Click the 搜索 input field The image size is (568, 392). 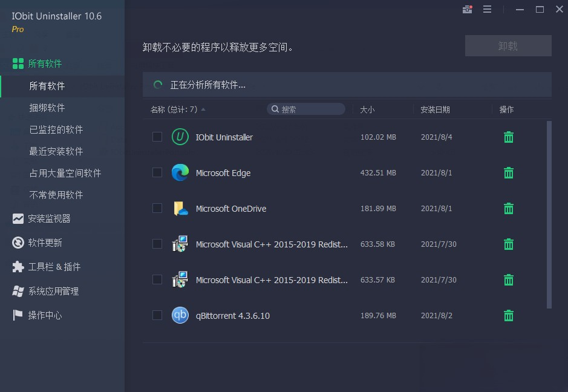click(x=306, y=109)
